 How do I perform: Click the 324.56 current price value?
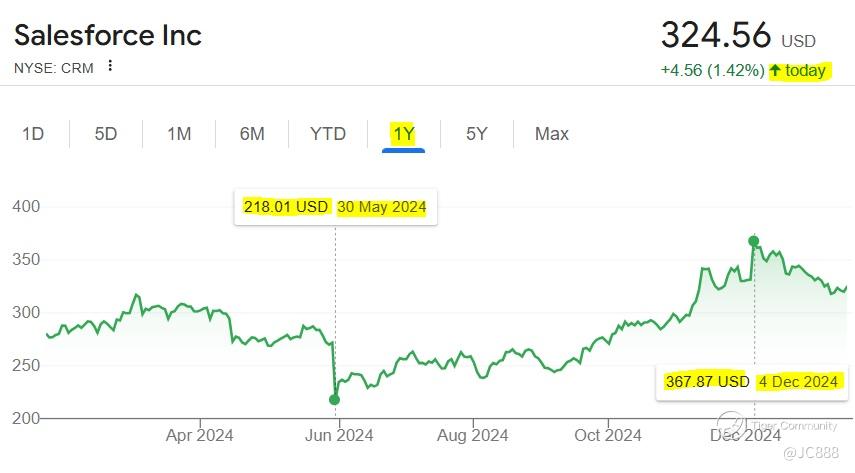point(716,36)
